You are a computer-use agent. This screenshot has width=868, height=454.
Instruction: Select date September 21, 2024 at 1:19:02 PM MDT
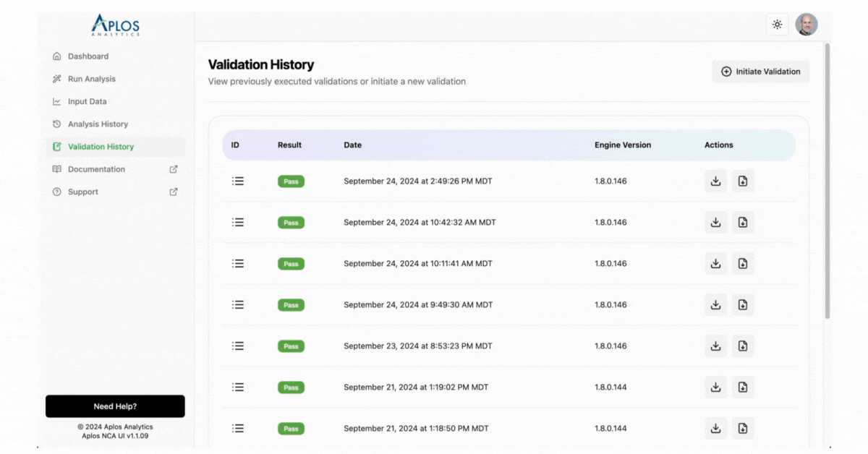pyautogui.click(x=416, y=387)
